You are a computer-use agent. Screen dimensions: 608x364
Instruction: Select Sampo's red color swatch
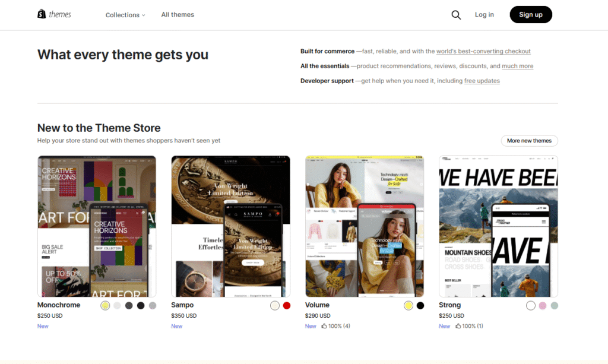click(287, 305)
